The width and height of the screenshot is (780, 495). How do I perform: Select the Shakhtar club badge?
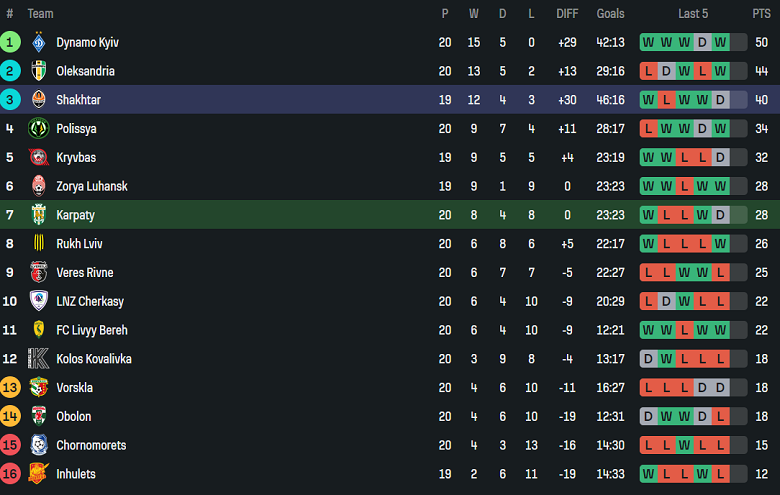pyautogui.click(x=39, y=100)
